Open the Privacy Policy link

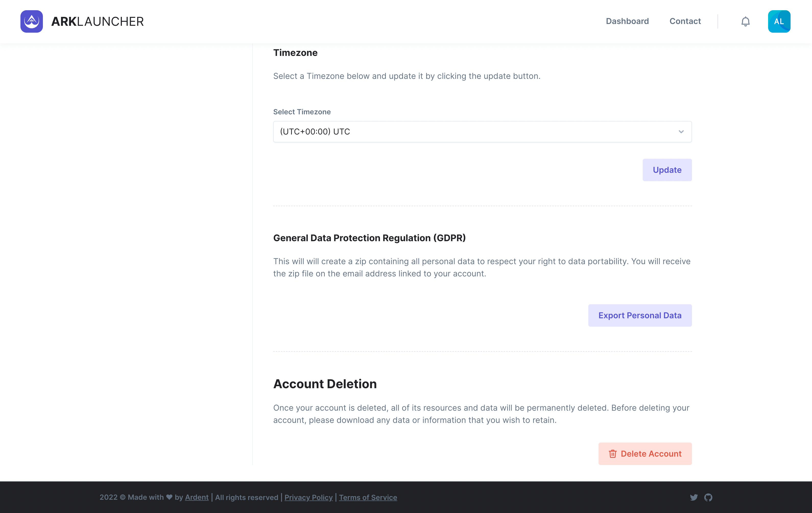pyautogui.click(x=308, y=497)
